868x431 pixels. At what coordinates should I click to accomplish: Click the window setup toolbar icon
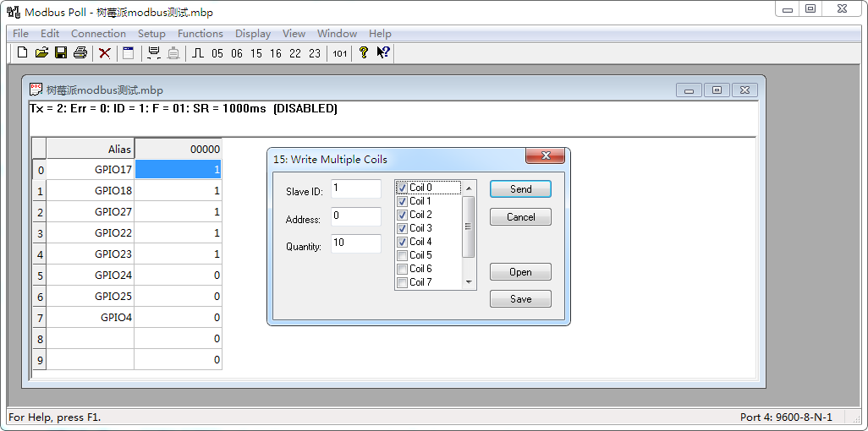point(129,53)
